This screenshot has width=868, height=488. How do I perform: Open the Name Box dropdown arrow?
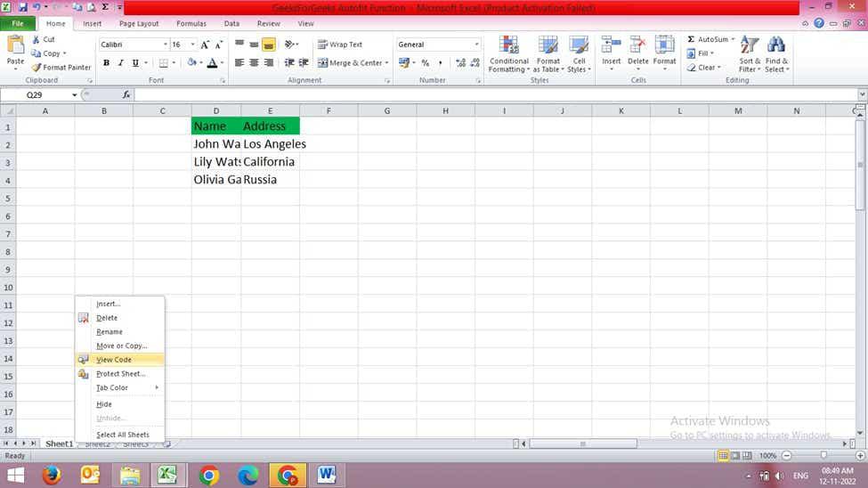[x=74, y=95]
